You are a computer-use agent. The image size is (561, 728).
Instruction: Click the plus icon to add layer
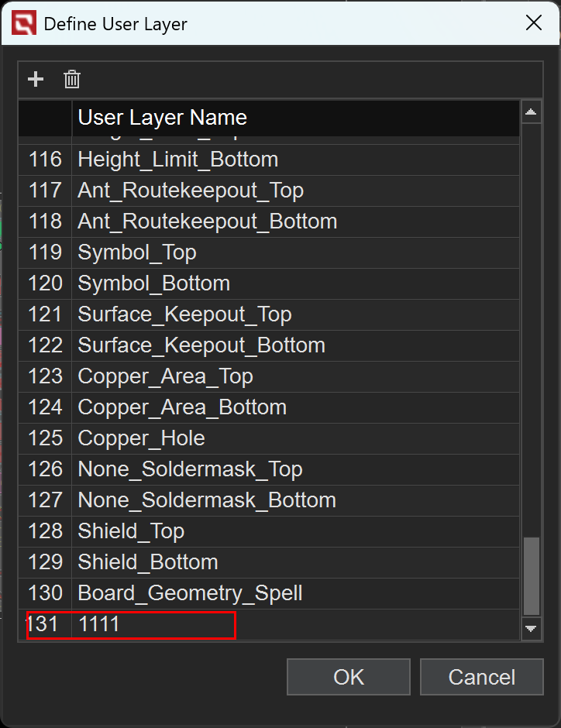(36, 79)
